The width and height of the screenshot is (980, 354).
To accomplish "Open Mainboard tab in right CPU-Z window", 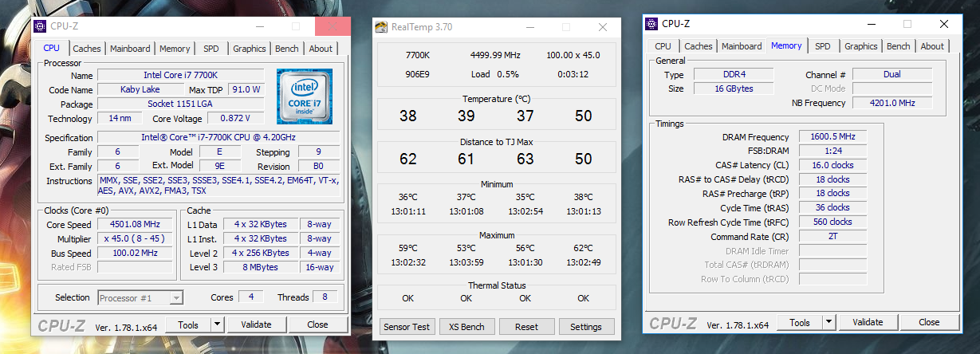I will pyautogui.click(x=742, y=46).
